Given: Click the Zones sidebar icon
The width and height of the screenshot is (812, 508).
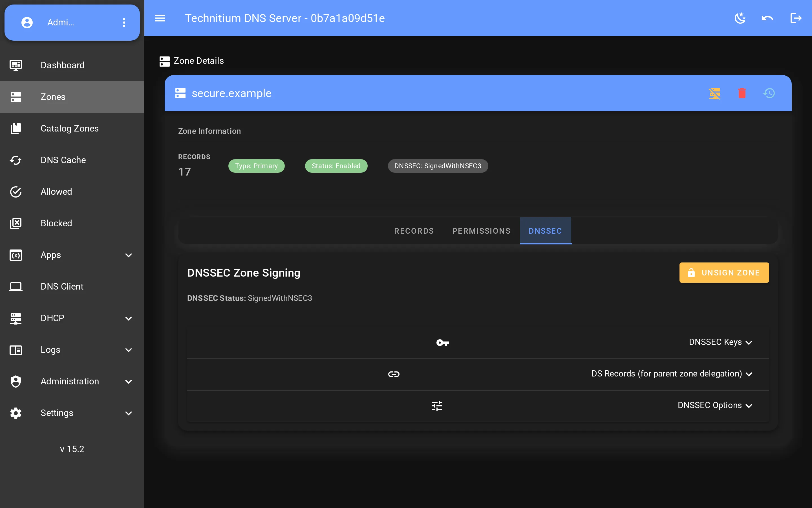Looking at the screenshot, I should click(x=16, y=97).
